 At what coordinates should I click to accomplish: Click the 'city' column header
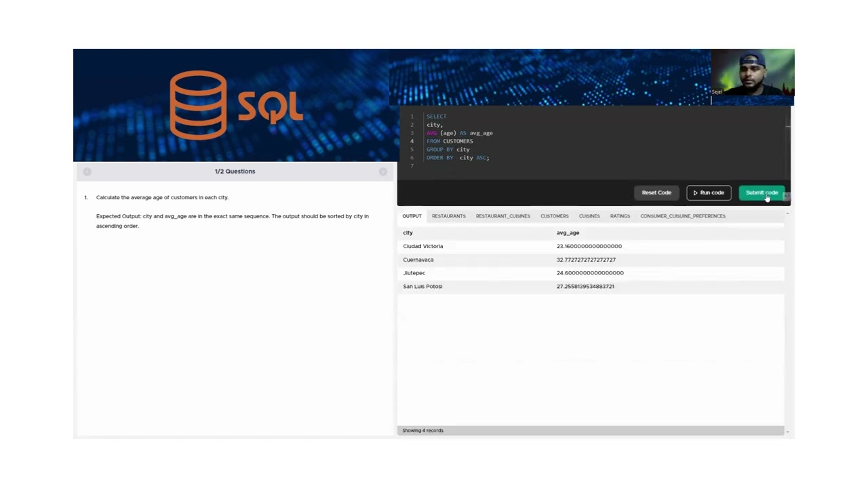pos(408,232)
